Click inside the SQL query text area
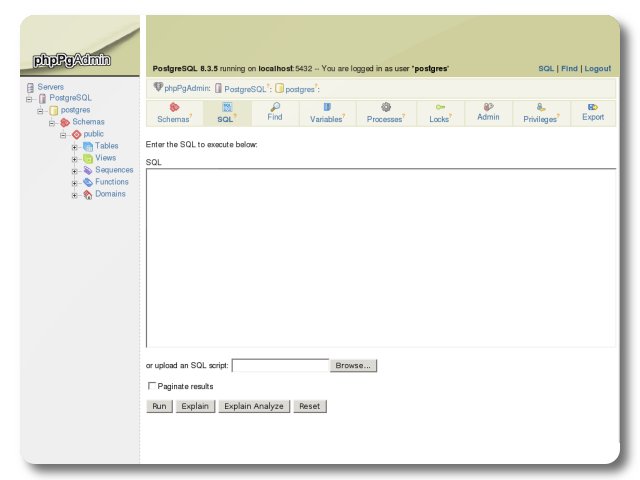640x480 pixels. point(380,257)
